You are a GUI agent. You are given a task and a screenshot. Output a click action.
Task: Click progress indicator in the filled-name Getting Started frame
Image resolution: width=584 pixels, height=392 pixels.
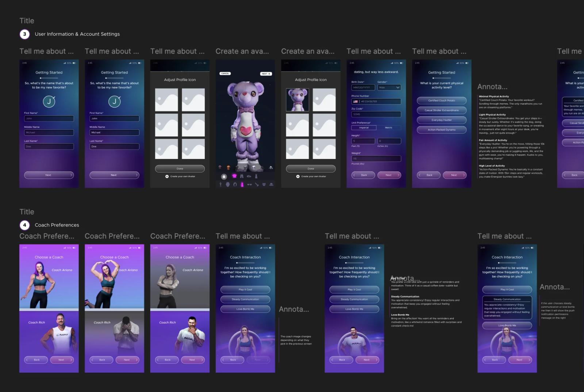pyautogui.click(x=115, y=78)
